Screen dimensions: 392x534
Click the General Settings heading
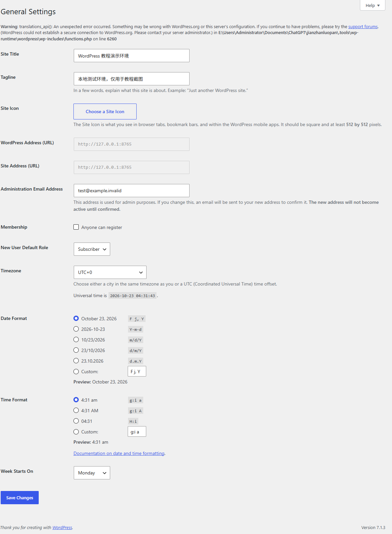(28, 12)
